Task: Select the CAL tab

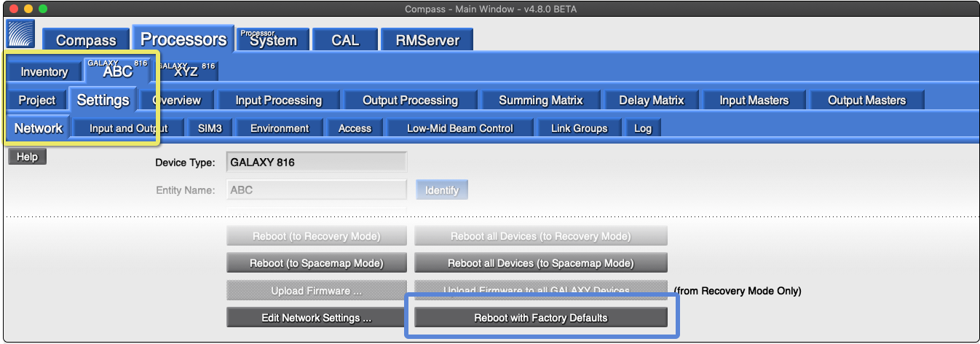Action: click(x=345, y=40)
